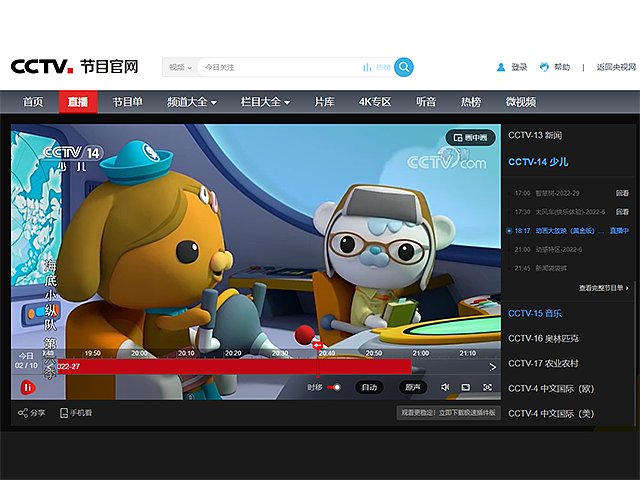Select channel CCTV-14 少儿

538,162
